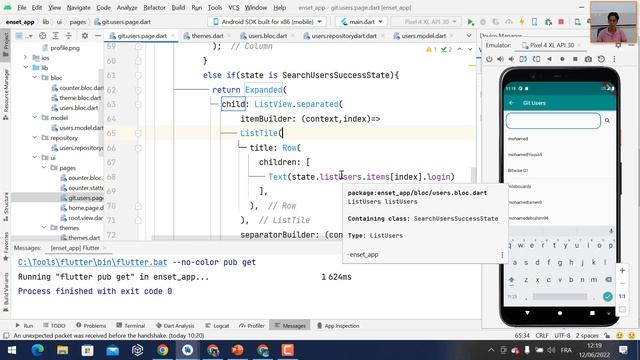The height and width of the screenshot is (360, 640).
Task: Open the Dart Analysis tool window
Action: tap(175, 326)
